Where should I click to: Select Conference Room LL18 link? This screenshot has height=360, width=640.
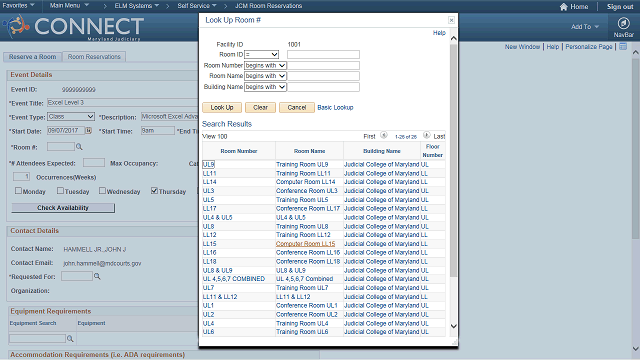pyautogui.click(x=308, y=261)
